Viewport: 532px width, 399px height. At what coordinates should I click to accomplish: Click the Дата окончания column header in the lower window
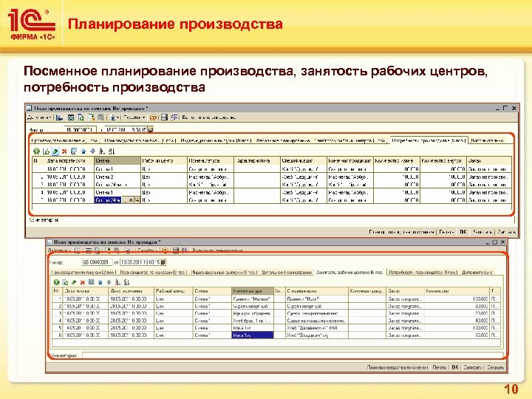(132, 291)
